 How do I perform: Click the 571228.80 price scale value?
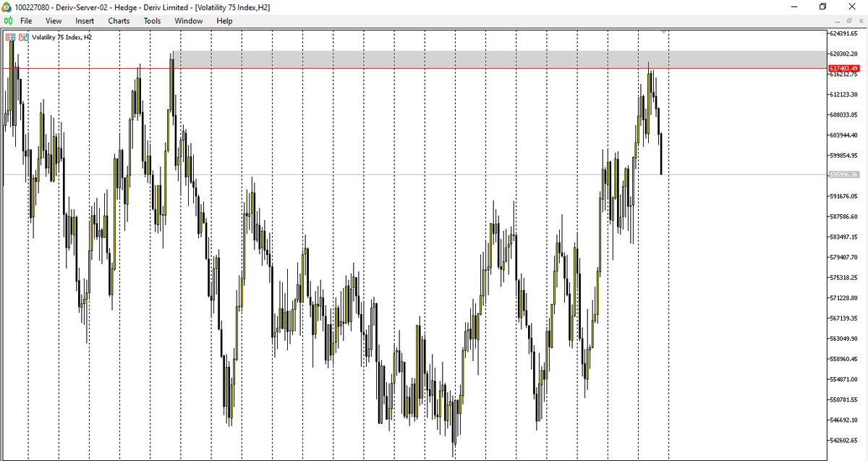point(843,297)
